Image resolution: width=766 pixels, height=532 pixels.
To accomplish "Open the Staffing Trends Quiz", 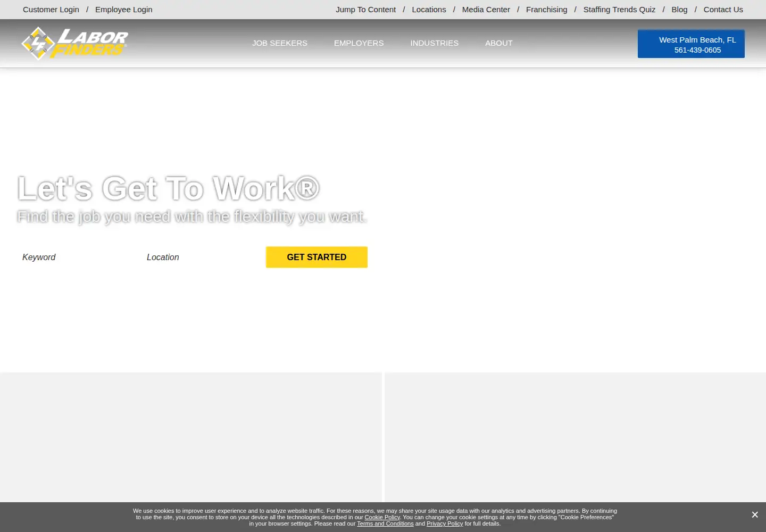I will coord(619,10).
